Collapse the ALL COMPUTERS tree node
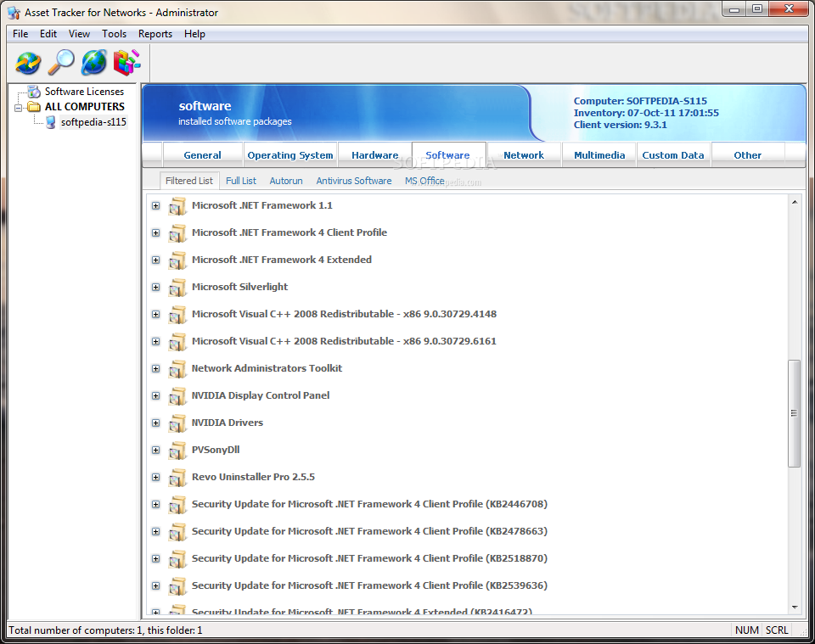 (x=19, y=108)
